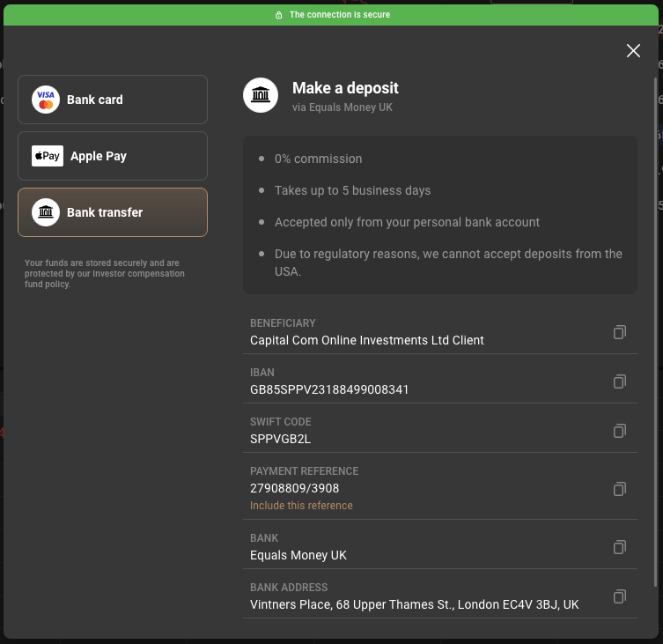Screen dimensions: 663x644
Task: Click 'Takes up to 5 business days' text
Action: pyautogui.click(x=352, y=190)
